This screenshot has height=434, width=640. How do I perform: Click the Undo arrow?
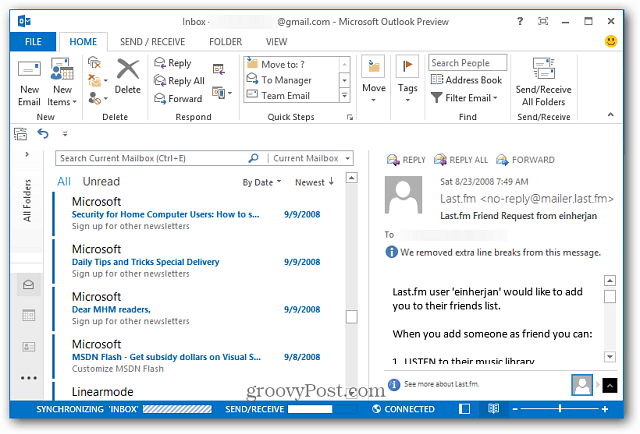(x=43, y=134)
